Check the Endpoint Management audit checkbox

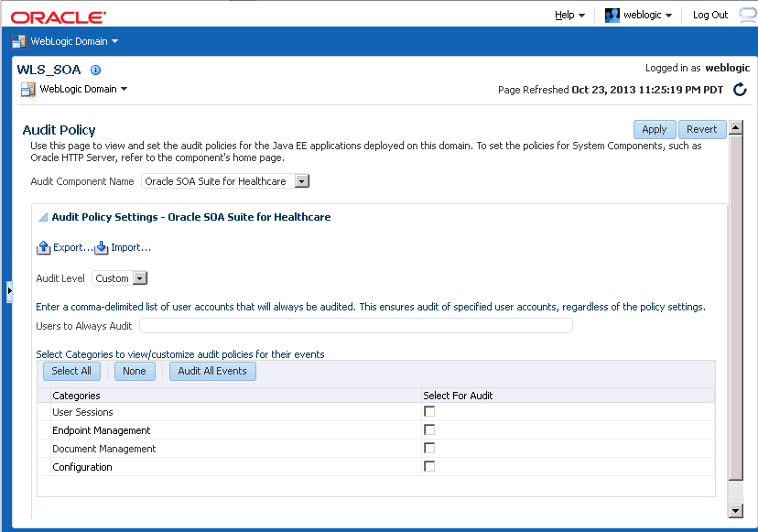click(429, 430)
